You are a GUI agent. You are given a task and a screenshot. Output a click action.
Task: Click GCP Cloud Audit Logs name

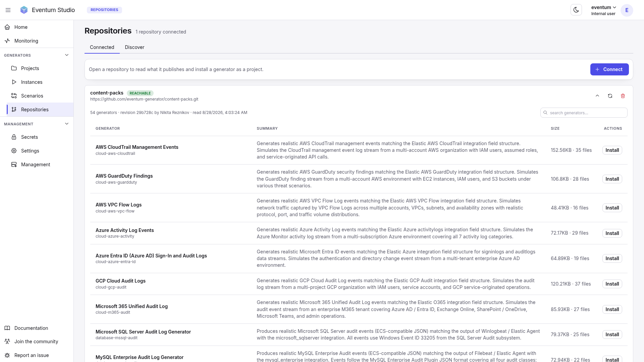click(120, 281)
